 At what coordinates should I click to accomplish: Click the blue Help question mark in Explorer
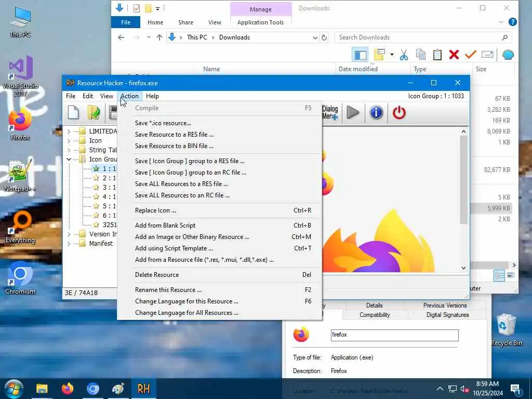(513, 22)
